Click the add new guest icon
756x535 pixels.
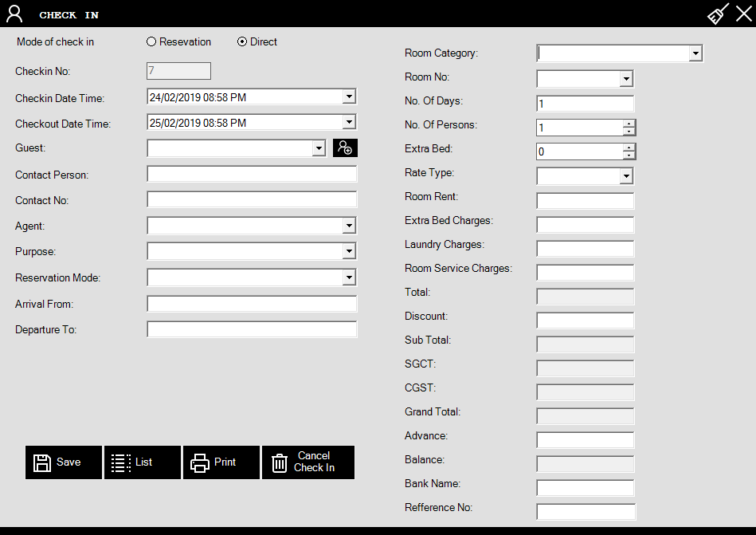[x=345, y=148]
